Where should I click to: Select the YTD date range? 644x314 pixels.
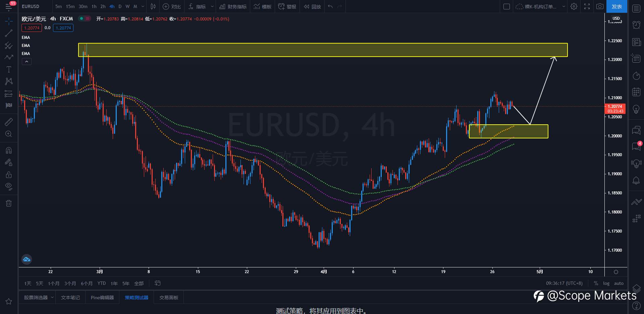(x=102, y=284)
